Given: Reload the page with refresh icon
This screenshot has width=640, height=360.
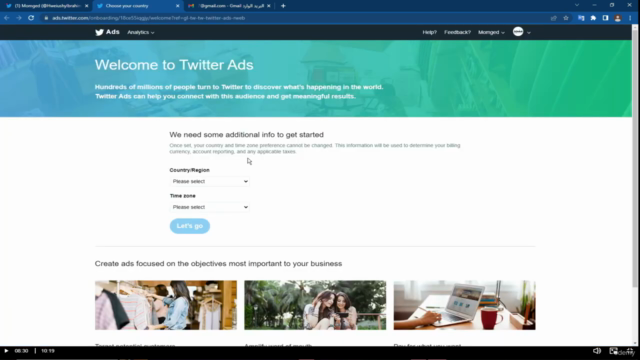Looking at the screenshot, I should click(31, 18).
